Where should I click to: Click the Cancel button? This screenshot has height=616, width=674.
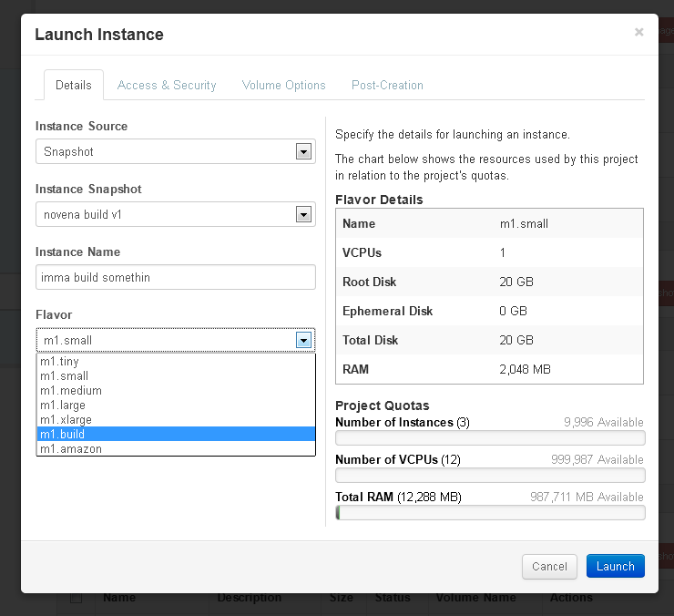point(549,567)
